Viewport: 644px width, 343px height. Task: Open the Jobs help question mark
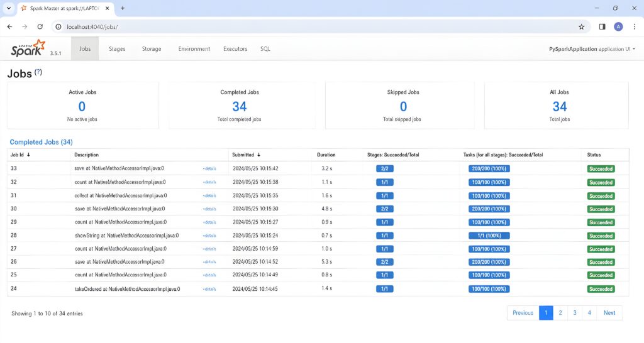[x=38, y=72]
